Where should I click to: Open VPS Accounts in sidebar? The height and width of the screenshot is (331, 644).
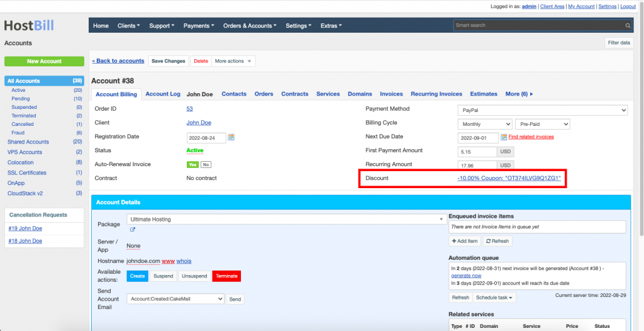tap(25, 152)
